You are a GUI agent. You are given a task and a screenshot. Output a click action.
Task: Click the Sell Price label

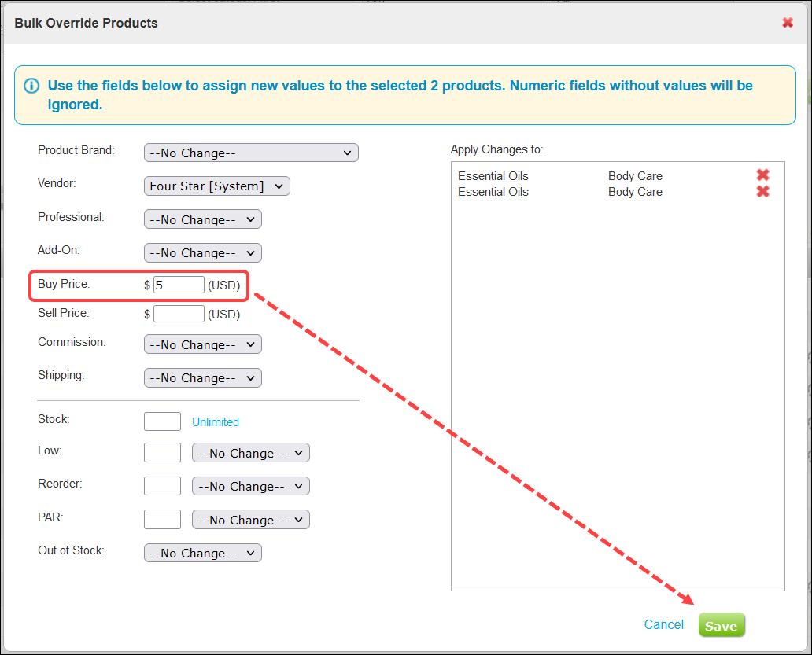[63, 313]
